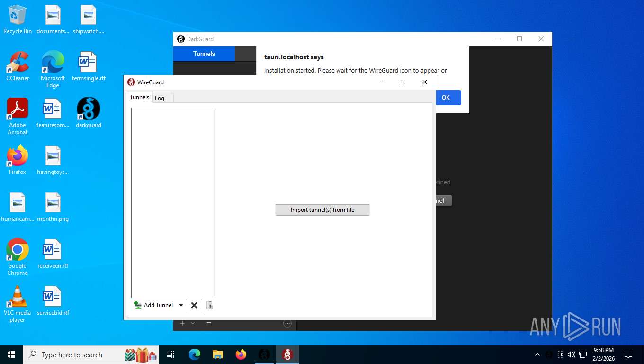The width and height of the screenshot is (644, 364).
Task: Click the plus add icon in DarkGuard
Action: [182, 323]
